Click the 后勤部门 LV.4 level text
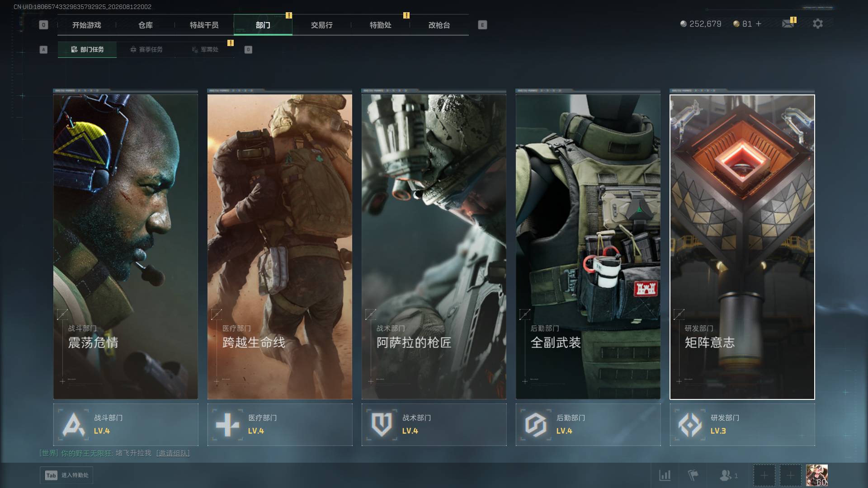868x488 pixels. [564, 431]
